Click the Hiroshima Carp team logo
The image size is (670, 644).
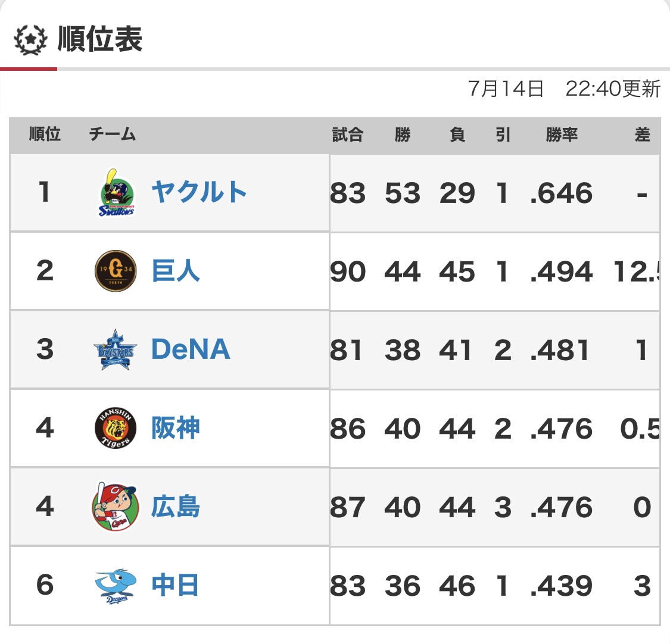116,507
